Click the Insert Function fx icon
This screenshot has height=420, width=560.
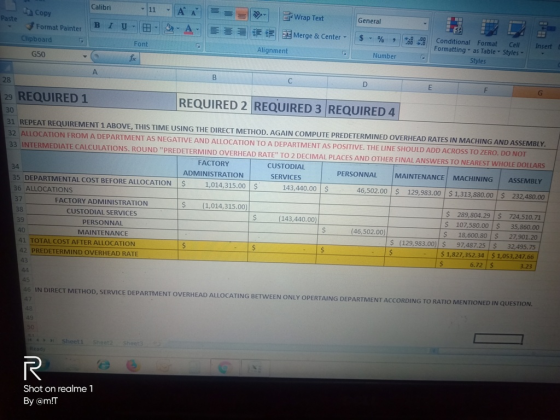coord(133,58)
